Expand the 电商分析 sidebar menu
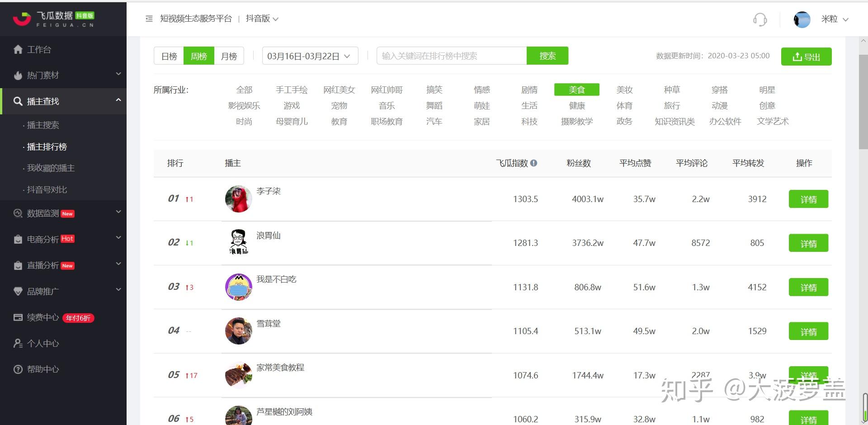The height and width of the screenshot is (425, 868). click(x=118, y=237)
